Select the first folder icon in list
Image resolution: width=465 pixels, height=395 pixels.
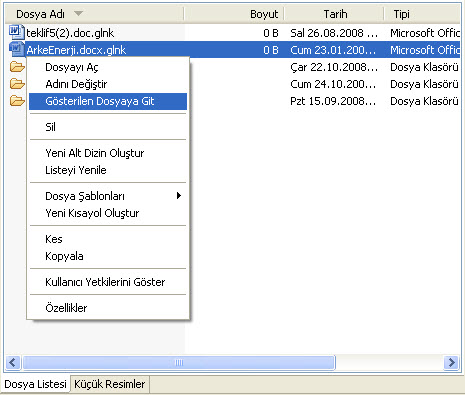tap(17, 67)
